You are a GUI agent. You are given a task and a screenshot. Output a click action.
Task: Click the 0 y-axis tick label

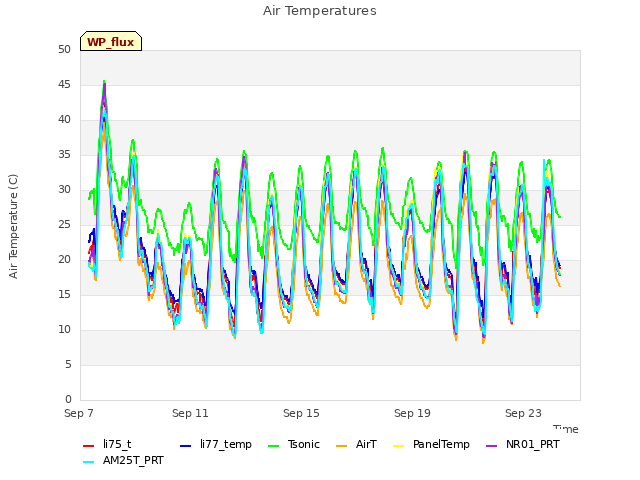(x=68, y=400)
